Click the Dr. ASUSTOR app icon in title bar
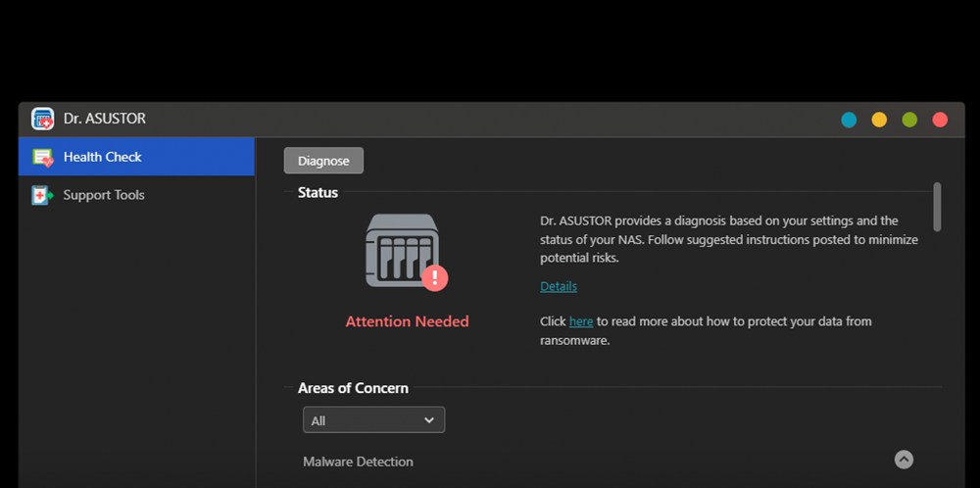The width and height of the screenshot is (980, 488). pos(42,119)
